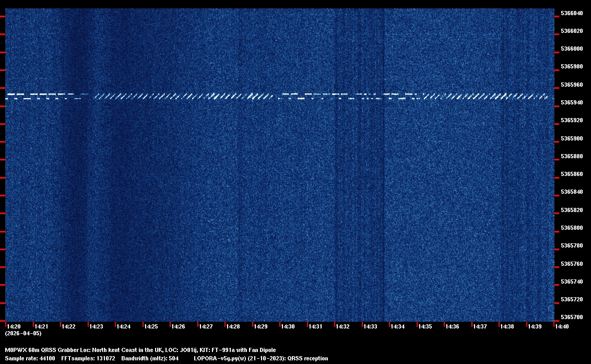Click the 5365740 frequency label
The height and width of the screenshot is (364, 591).
[572, 281]
